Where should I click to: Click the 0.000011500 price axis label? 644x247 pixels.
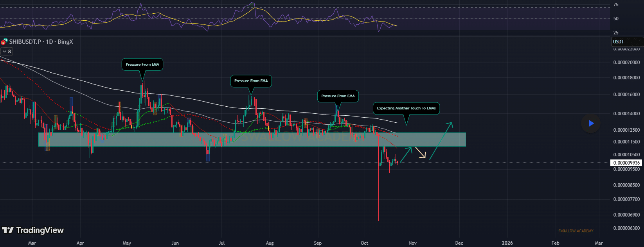[x=626, y=142]
